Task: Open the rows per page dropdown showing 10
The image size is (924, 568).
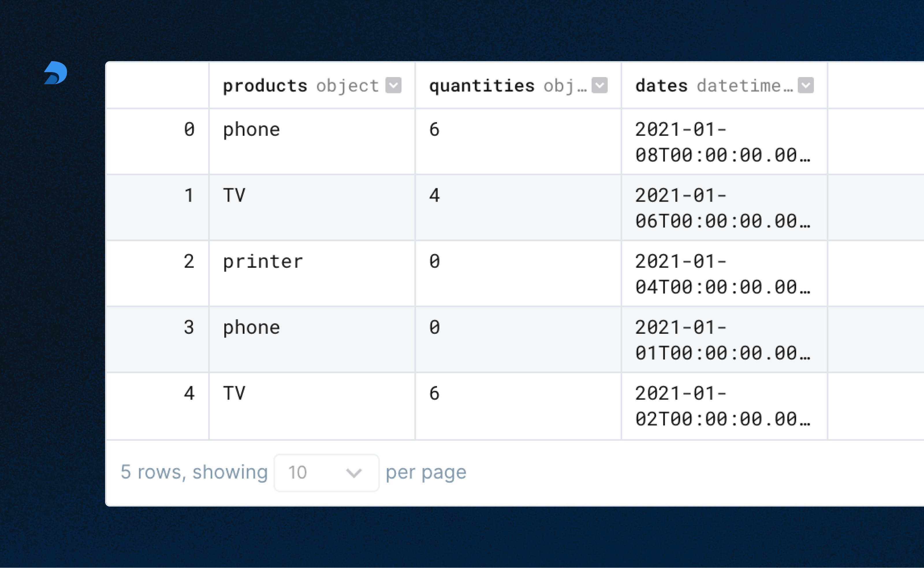Action: pyautogui.click(x=326, y=473)
